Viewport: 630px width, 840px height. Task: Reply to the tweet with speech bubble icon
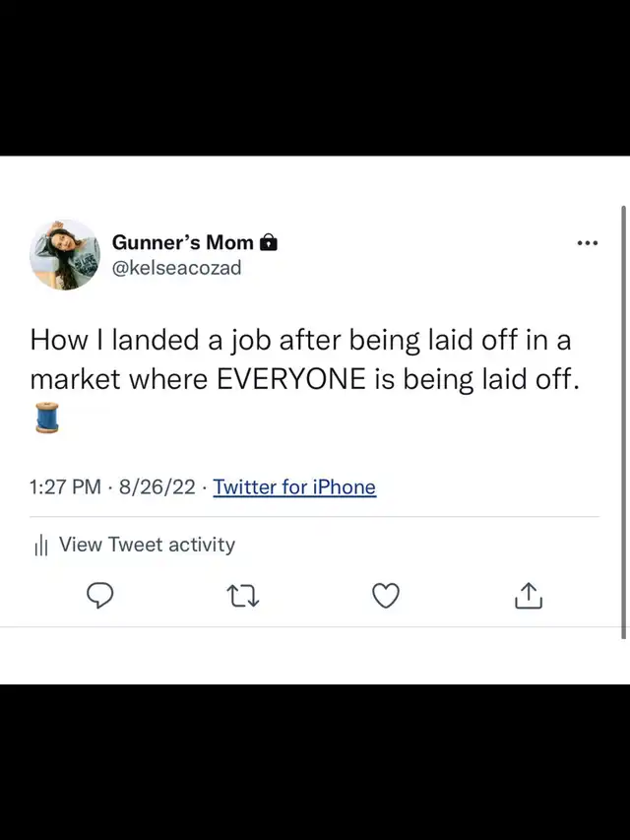pos(99,596)
